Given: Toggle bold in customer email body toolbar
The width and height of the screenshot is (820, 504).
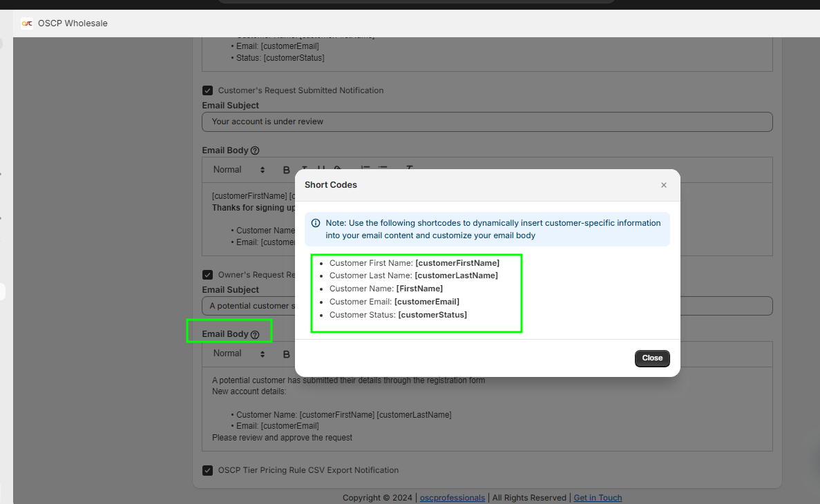Looking at the screenshot, I should pyautogui.click(x=287, y=170).
